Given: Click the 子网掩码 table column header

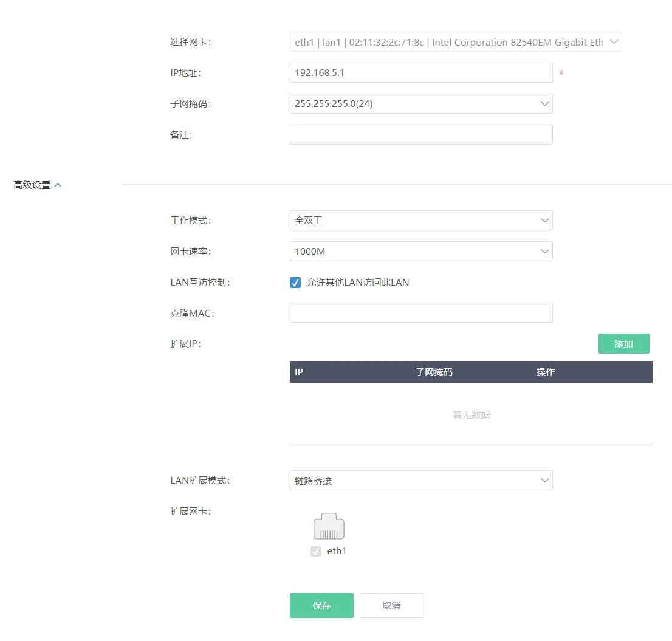Looking at the screenshot, I should (x=434, y=372).
